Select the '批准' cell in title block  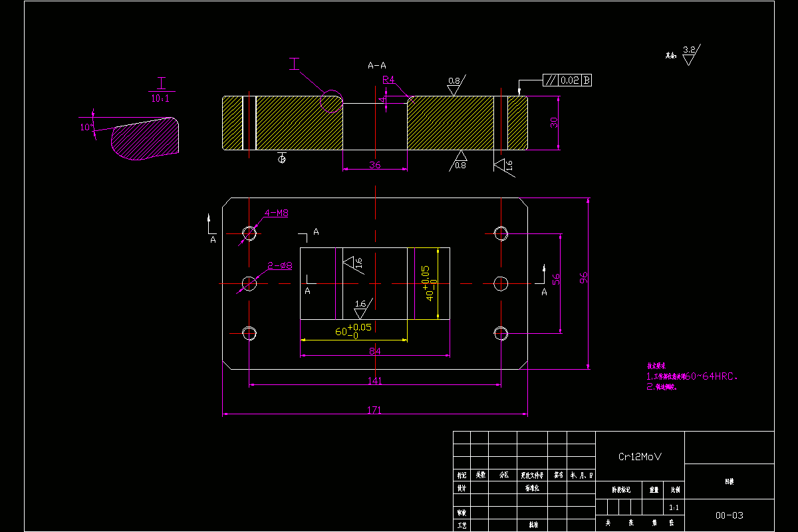click(533, 525)
